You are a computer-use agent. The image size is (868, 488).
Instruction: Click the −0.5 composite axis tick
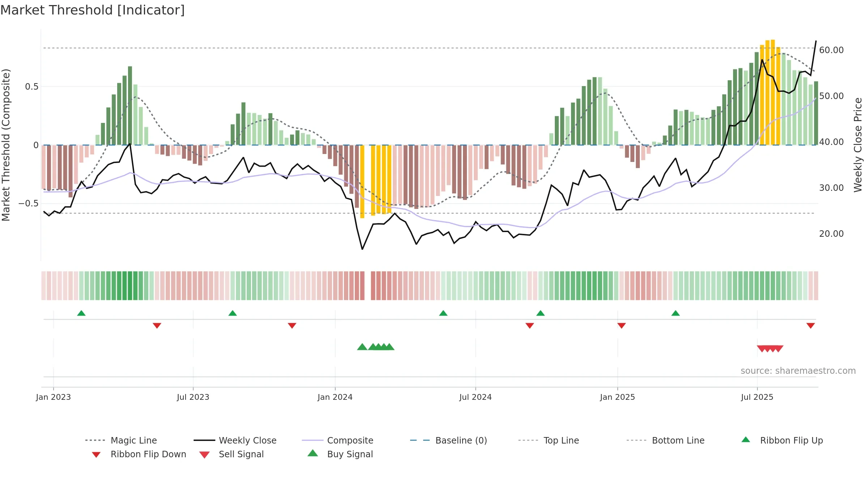point(29,204)
